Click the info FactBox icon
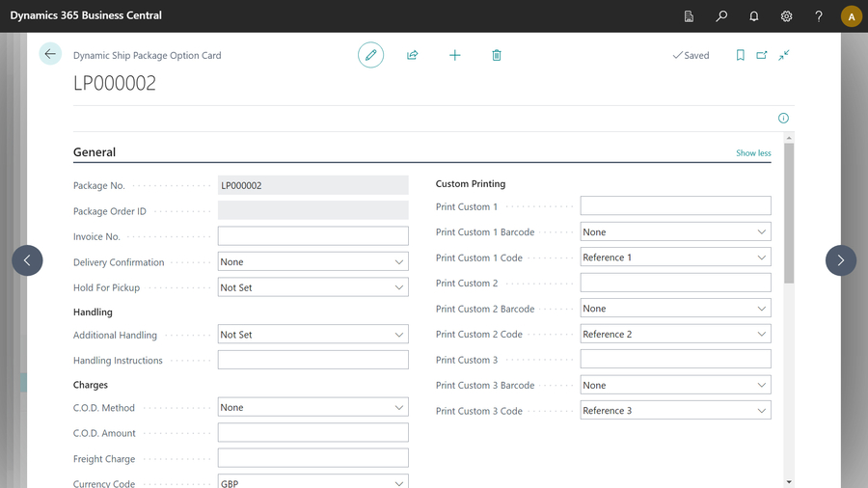Image resolution: width=868 pixels, height=488 pixels. pyautogui.click(x=783, y=118)
